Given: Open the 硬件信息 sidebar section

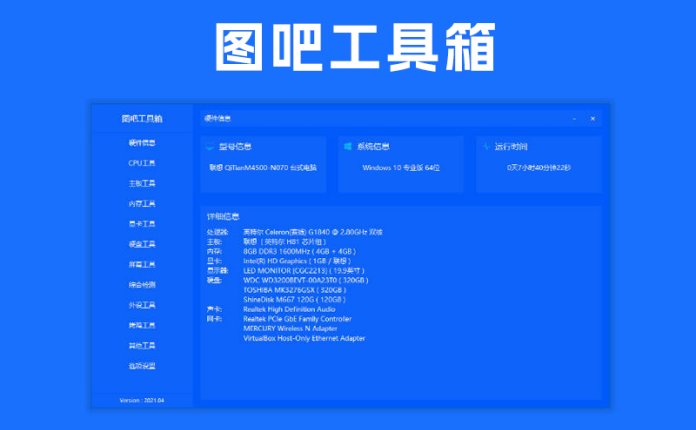Looking at the screenshot, I should click(x=142, y=143).
